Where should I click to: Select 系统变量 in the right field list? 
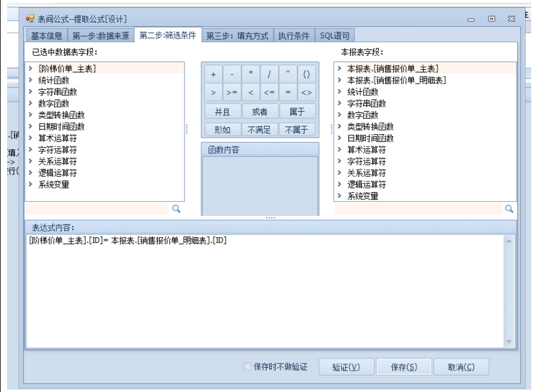click(362, 196)
